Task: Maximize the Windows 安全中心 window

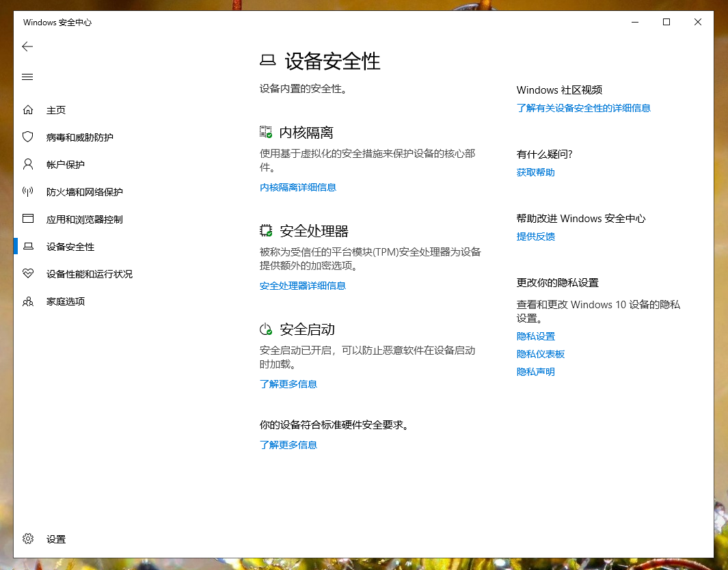Action: (666, 22)
